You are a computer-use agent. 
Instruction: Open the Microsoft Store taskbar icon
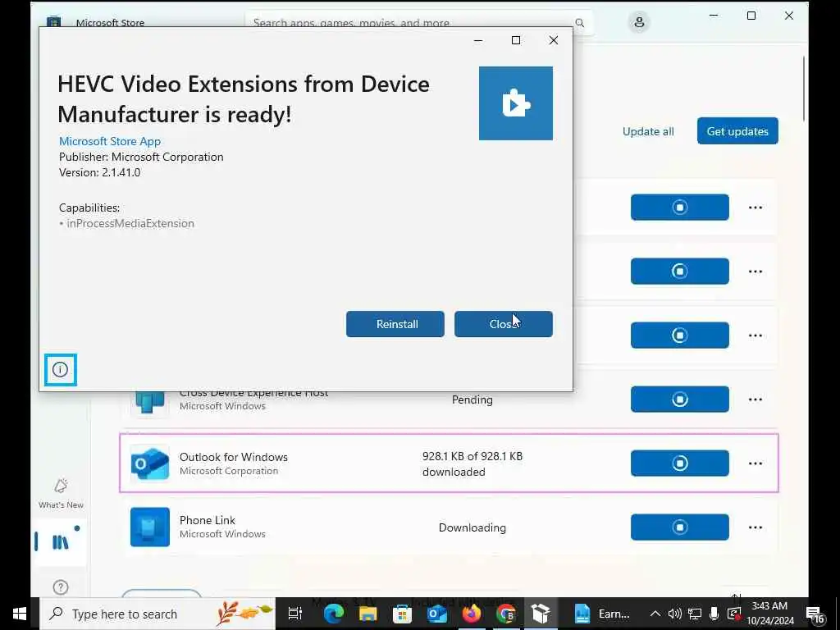tap(402, 614)
